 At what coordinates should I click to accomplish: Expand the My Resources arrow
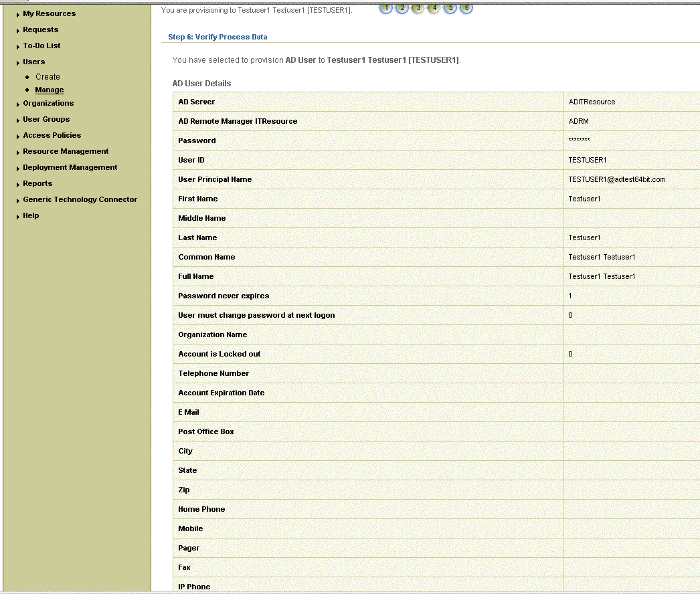pos(18,15)
